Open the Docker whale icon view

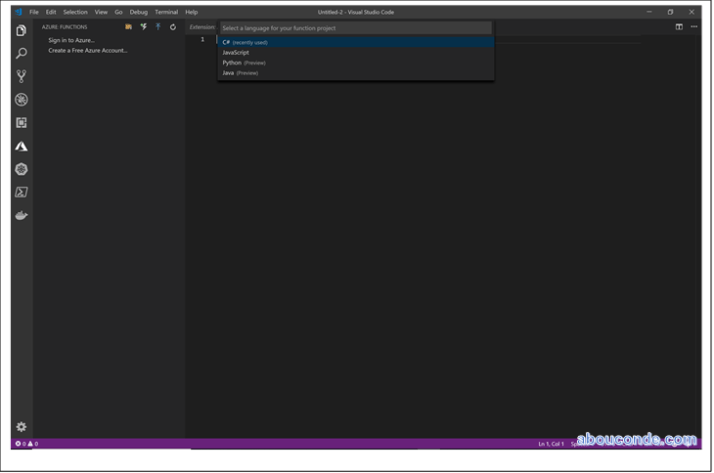pos(21,215)
